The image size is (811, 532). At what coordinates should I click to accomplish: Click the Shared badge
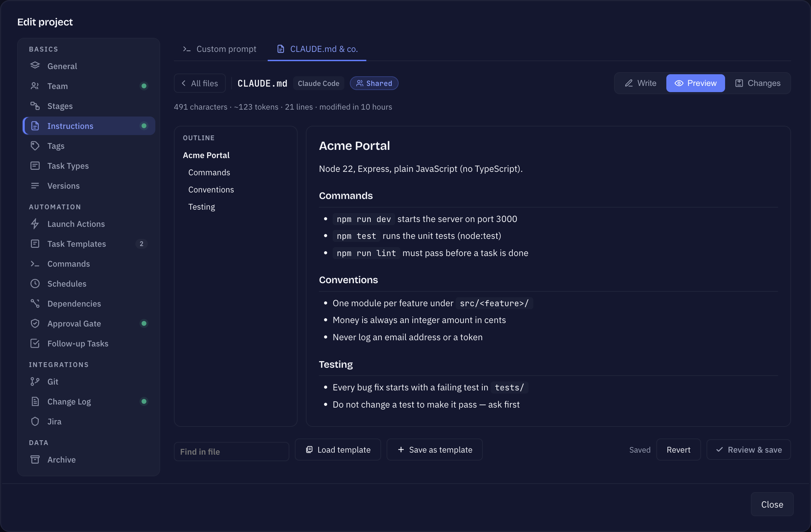click(x=374, y=83)
